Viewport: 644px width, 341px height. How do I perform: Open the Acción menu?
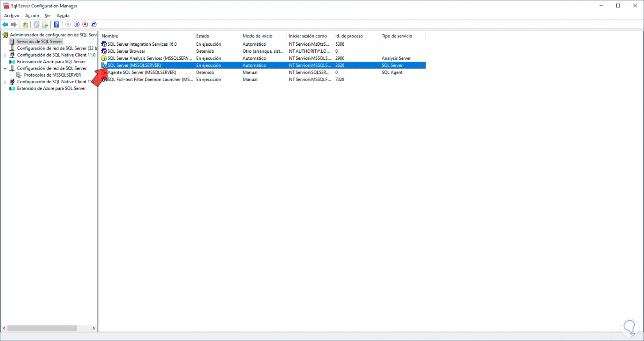click(x=32, y=16)
